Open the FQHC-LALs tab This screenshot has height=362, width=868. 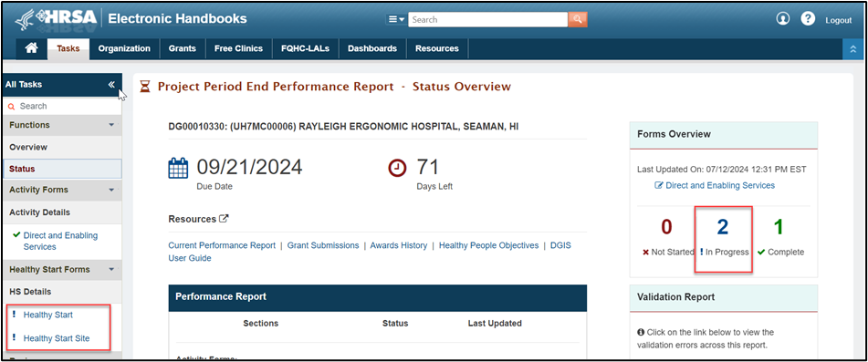305,48
